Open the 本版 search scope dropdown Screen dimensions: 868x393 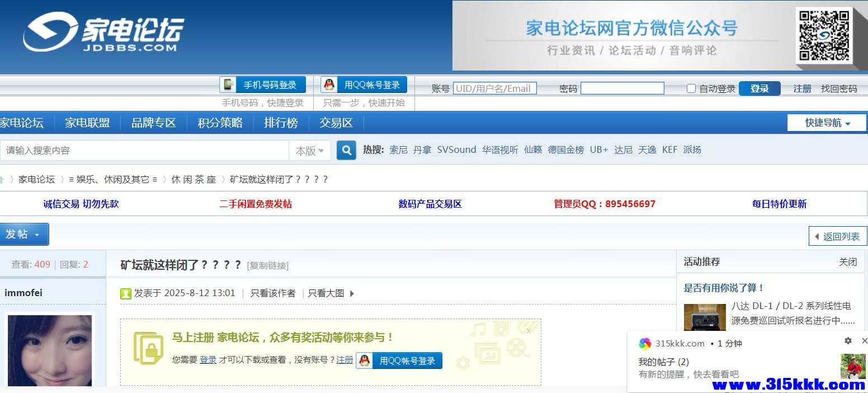310,151
